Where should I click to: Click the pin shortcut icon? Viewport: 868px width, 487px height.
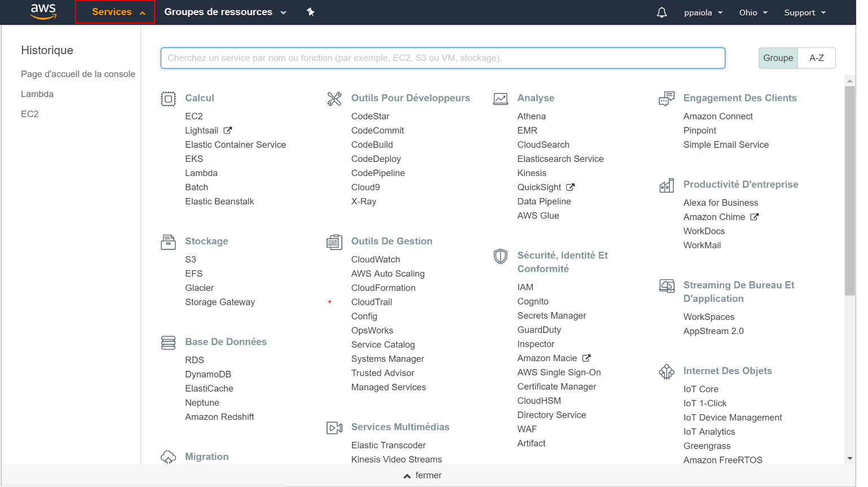point(310,12)
